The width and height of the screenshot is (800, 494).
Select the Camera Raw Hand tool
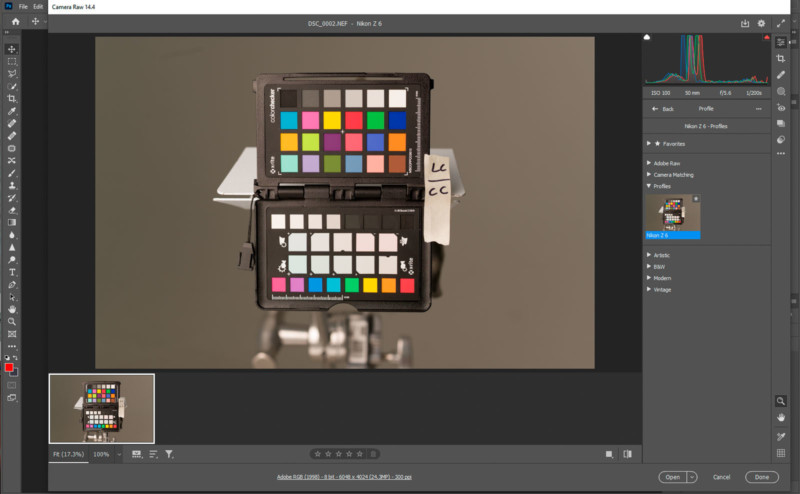click(781, 417)
